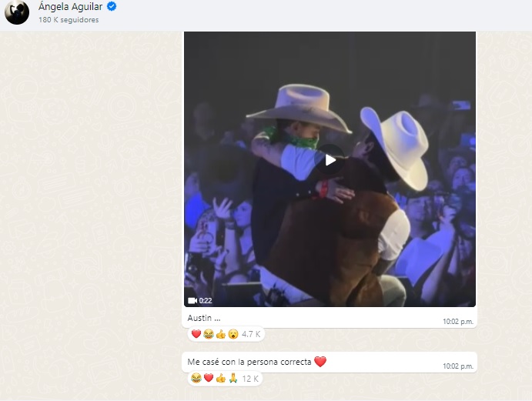Viewport: 532px width, 401px height.
Task: View the 180 K seguidores count
Action: pos(69,20)
